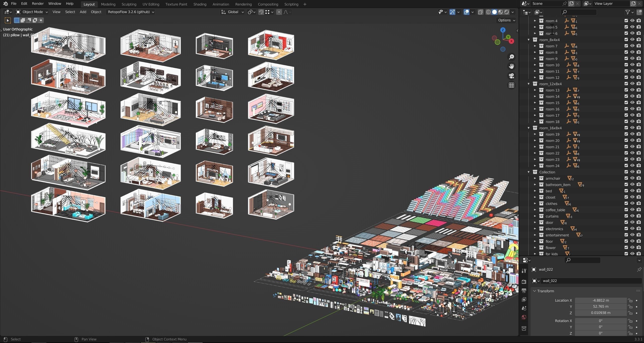Add new collection in outliner
Viewport: 644px width, 343px height.
tap(639, 12)
